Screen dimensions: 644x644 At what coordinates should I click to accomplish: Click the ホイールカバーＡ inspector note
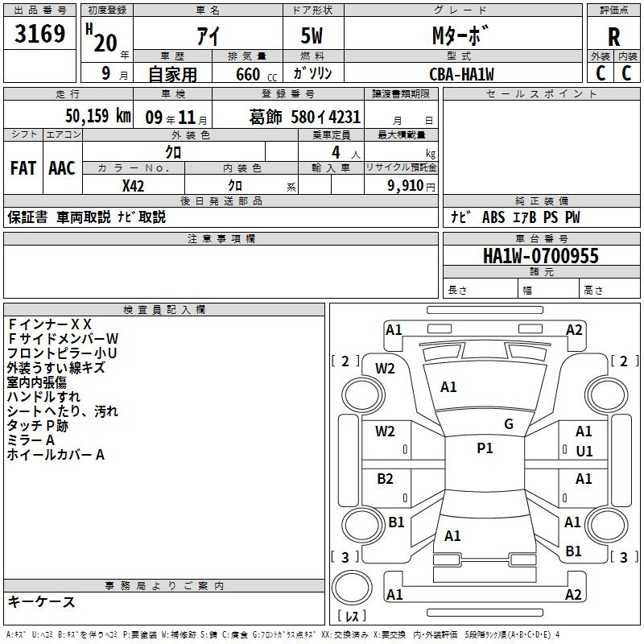click(56, 455)
